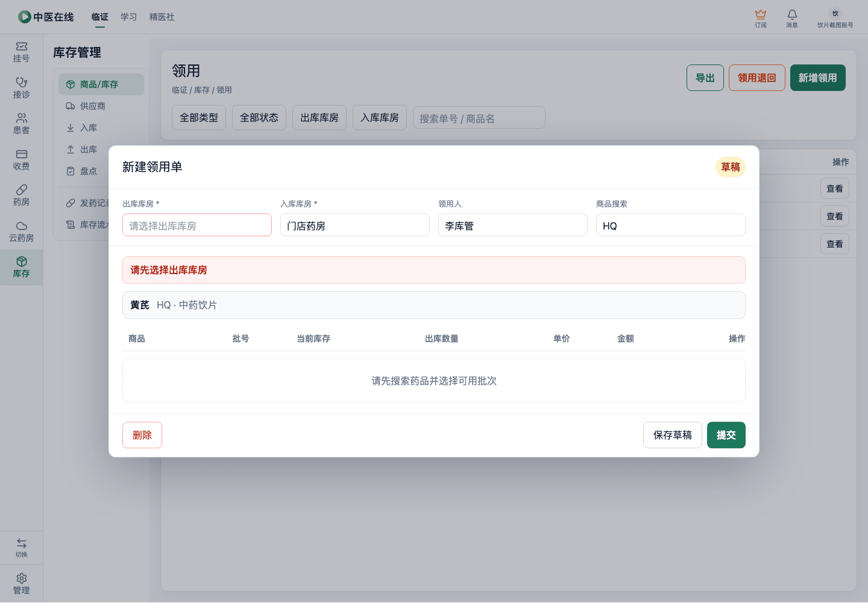Open the 入库库房 filter dropdown
The width and height of the screenshot is (868, 603).
tap(380, 117)
